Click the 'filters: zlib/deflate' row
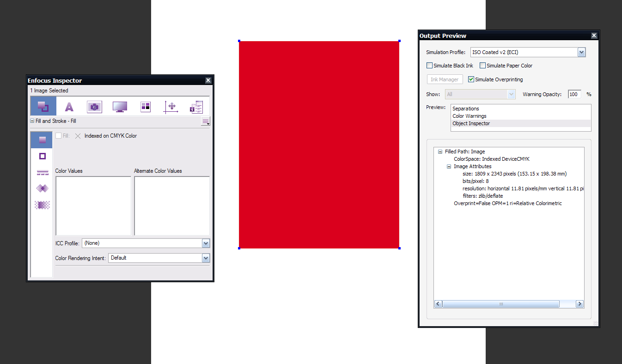Screen dimensions: 622x364 [483, 196]
